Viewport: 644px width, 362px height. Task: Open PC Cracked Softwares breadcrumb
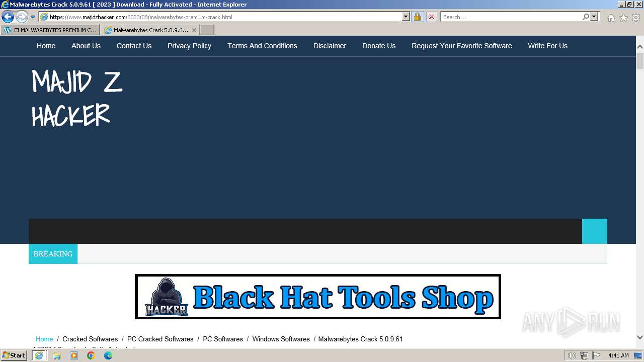(160, 339)
